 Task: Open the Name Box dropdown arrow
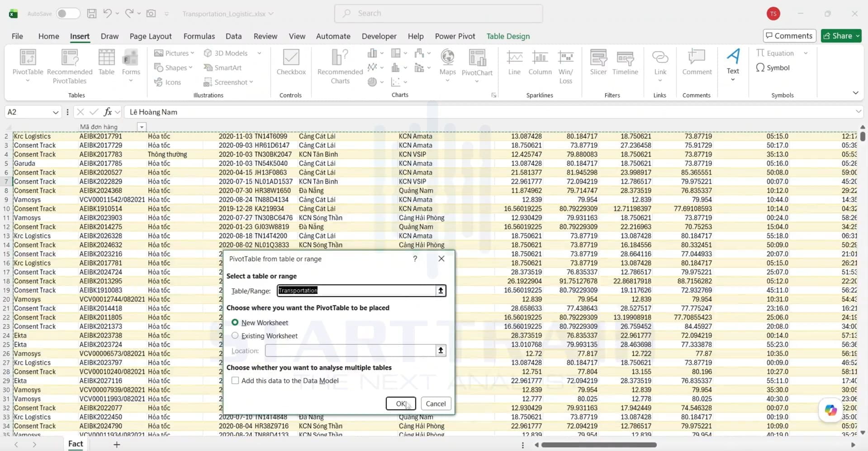tap(55, 112)
